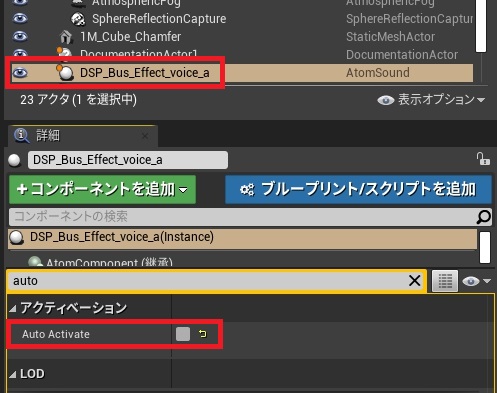Toggle visibility of DSP_Bus_Effect_voice_a actor
The height and width of the screenshot is (393, 497).
pyautogui.click(x=20, y=72)
